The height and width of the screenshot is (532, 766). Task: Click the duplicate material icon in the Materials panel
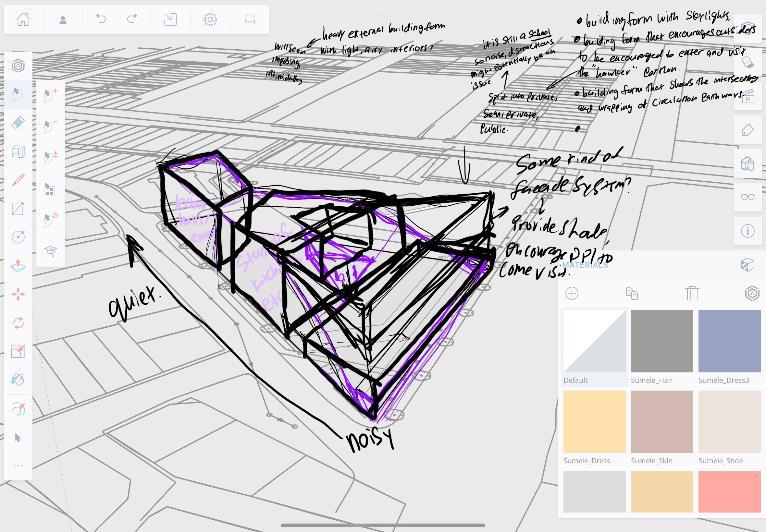point(632,293)
